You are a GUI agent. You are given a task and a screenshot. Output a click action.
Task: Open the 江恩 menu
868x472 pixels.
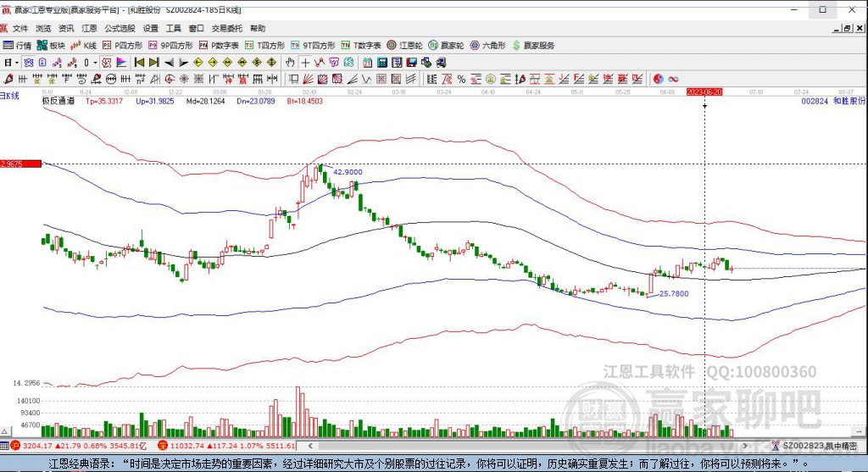pyautogui.click(x=89, y=28)
